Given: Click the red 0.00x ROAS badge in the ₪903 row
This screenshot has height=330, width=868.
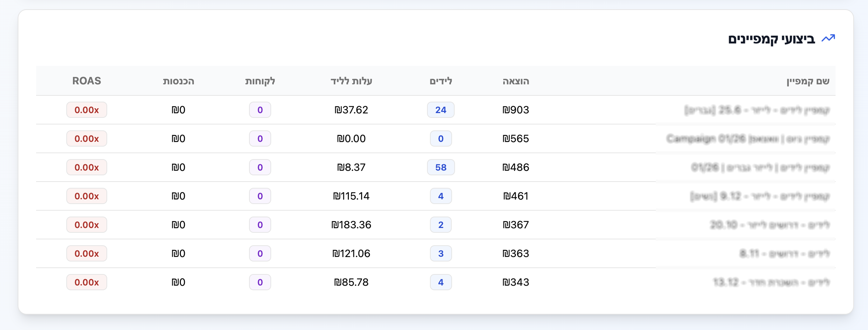Looking at the screenshot, I should (x=87, y=110).
